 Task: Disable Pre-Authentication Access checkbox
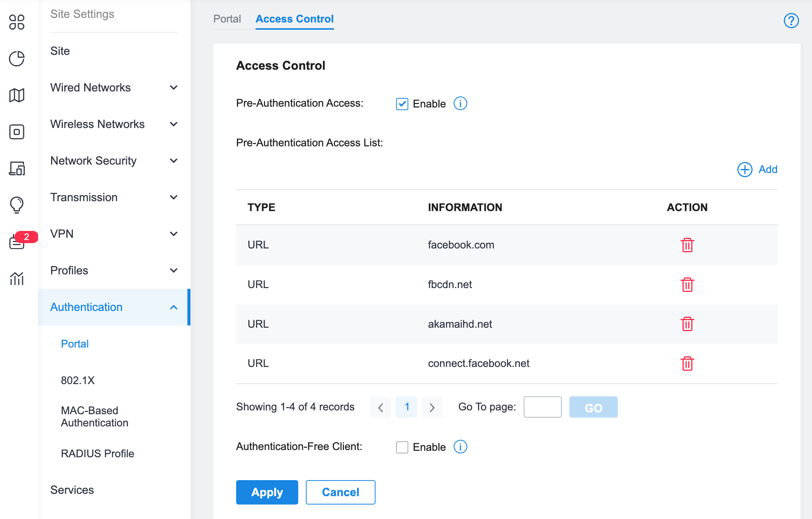pyautogui.click(x=402, y=104)
